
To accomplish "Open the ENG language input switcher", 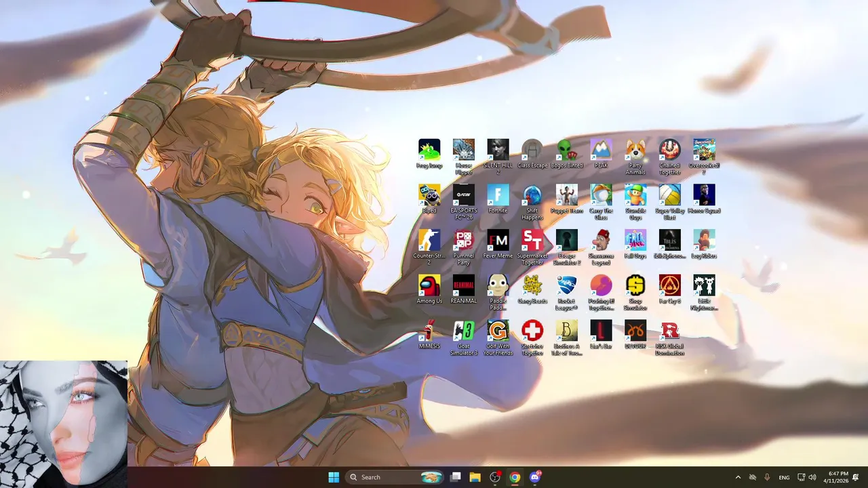I will 784,477.
